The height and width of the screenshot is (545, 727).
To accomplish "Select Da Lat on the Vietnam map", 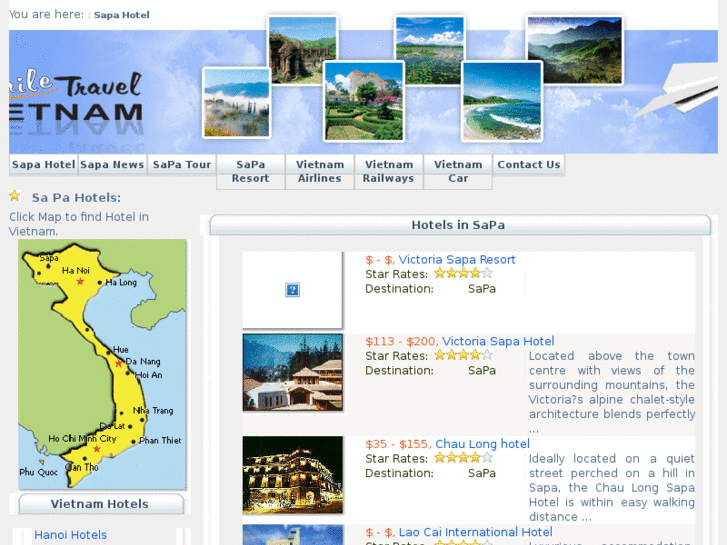I will click(x=112, y=426).
